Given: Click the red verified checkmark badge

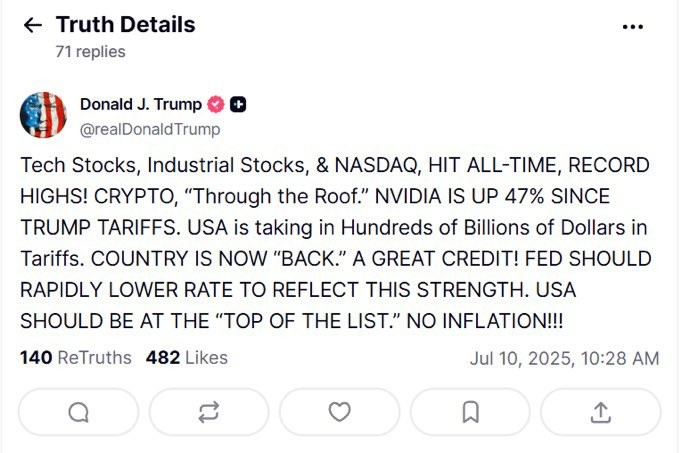Looking at the screenshot, I should click(216, 105).
